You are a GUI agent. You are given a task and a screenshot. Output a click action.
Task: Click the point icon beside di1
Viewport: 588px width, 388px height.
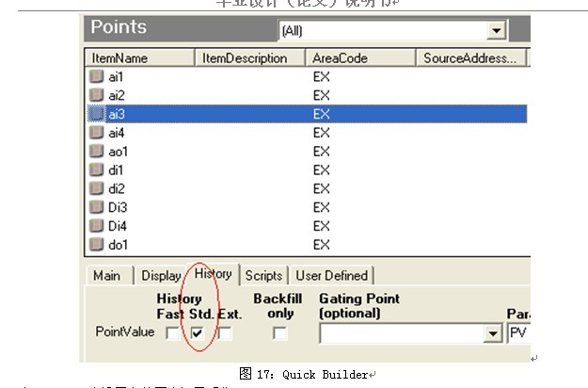click(x=96, y=170)
